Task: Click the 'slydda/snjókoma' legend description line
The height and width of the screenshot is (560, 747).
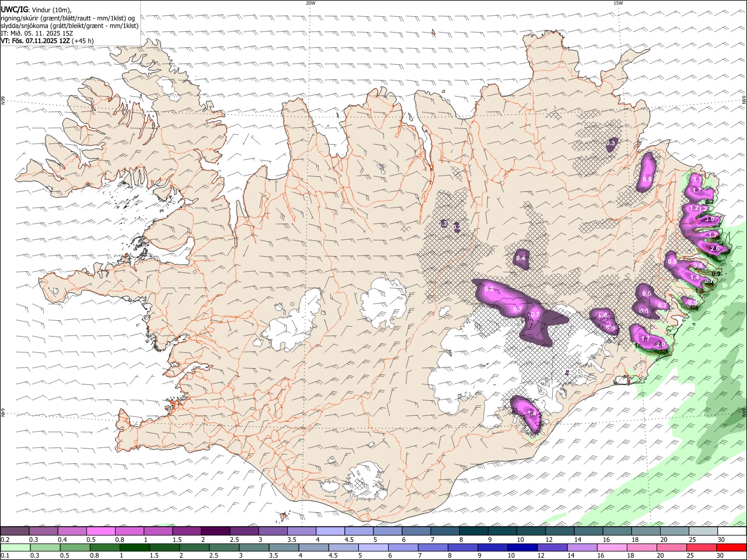Action: click(69, 26)
